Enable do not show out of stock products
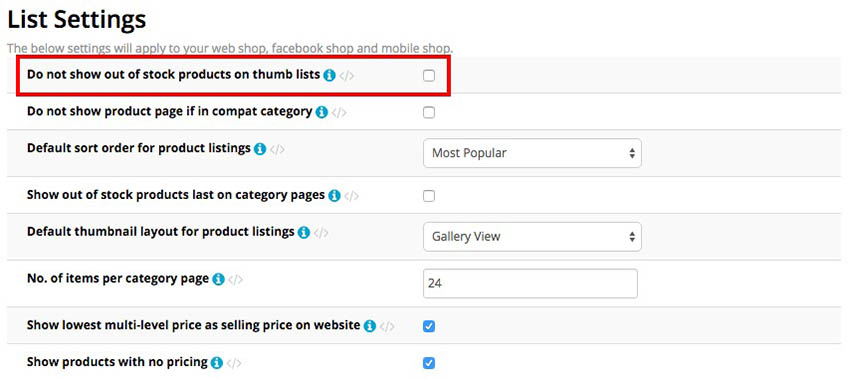This screenshot has width=850, height=380. coord(429,76)
